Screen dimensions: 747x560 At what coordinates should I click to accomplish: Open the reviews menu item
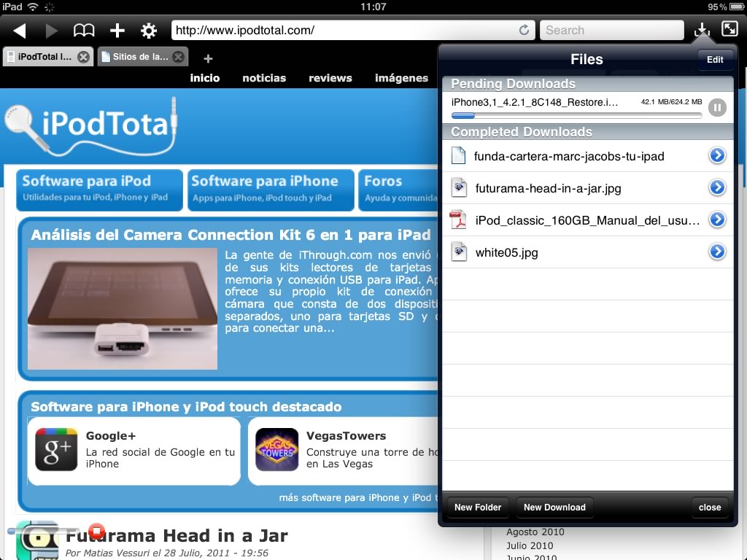[x=330, y=78]
